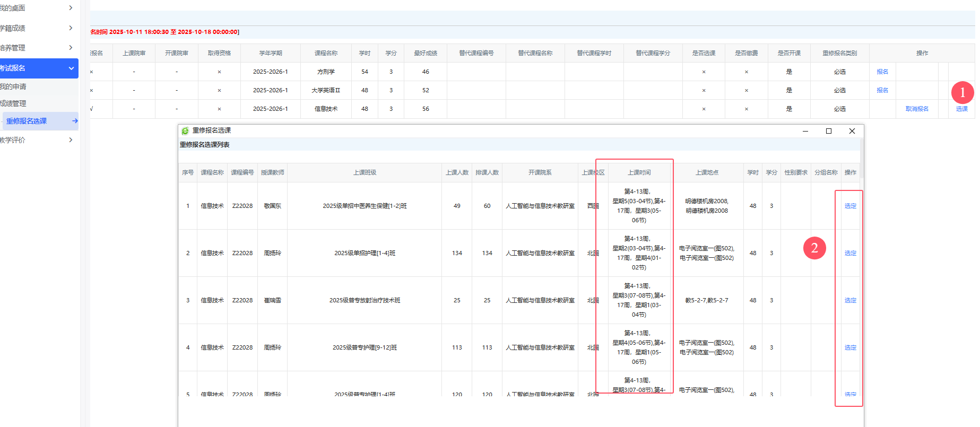
Task: Expand the 培养管理 sidebar section
Action: 71,48
